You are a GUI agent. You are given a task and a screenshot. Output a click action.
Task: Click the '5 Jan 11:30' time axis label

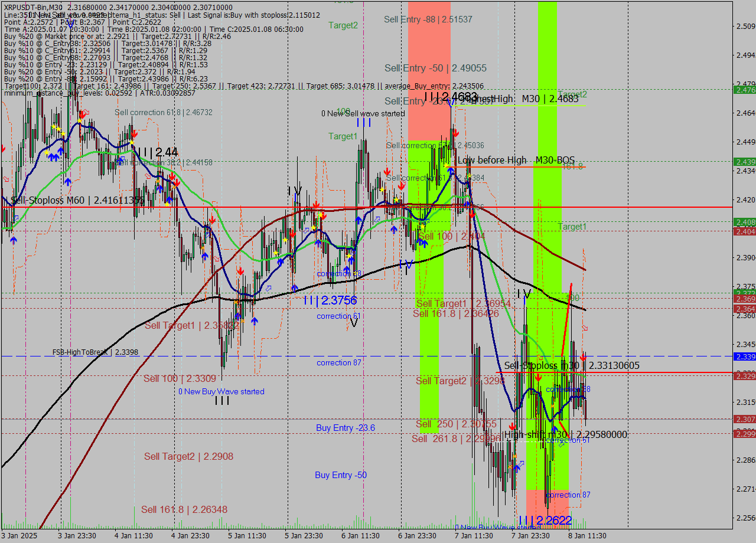(247, 536)
